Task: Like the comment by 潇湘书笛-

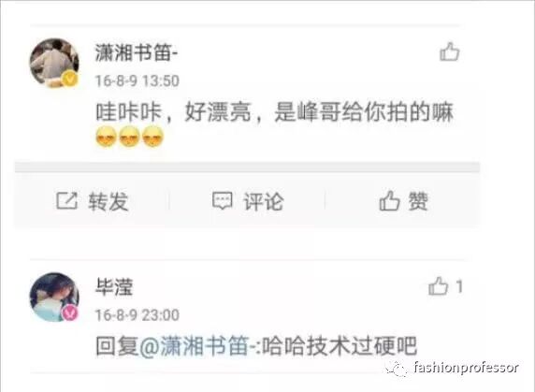Action: (449, 51)
